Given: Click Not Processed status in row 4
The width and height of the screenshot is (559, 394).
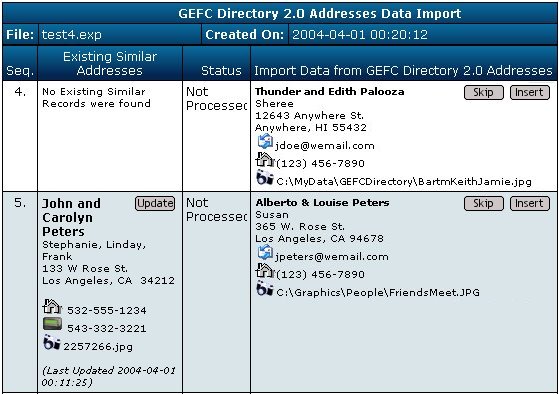Looking at the screenshot, I should coord(216,99).
